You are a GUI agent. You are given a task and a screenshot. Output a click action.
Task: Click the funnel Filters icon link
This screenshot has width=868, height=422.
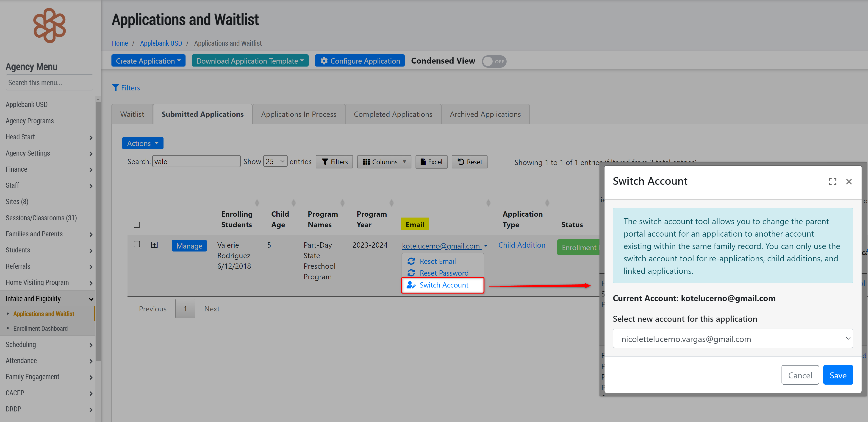(x=126, y=88)
